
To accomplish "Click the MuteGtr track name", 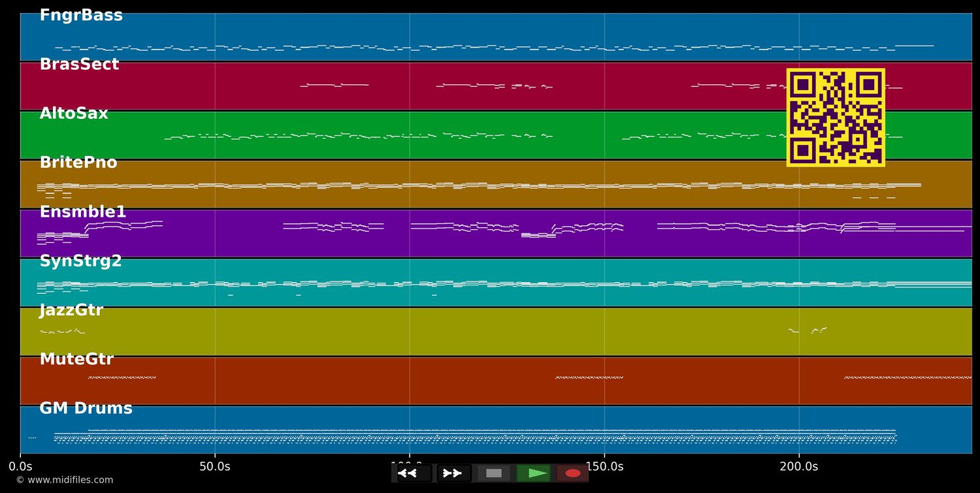I will tap(76, 358).
